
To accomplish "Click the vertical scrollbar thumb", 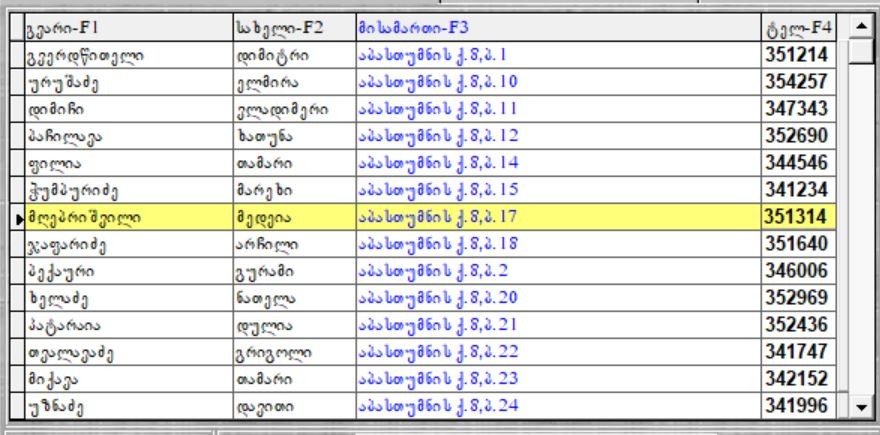I will coord(860,51).
